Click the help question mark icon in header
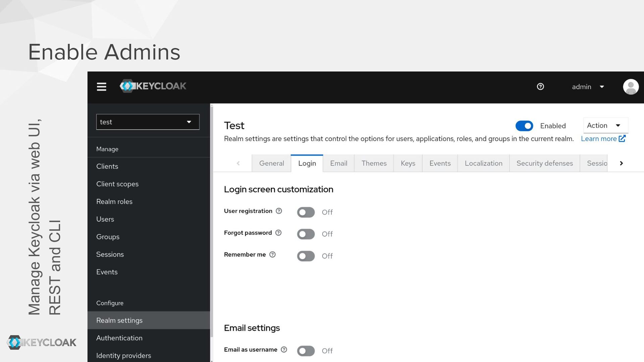This screenshot has height=362, width=644. (x=540, y=87)
